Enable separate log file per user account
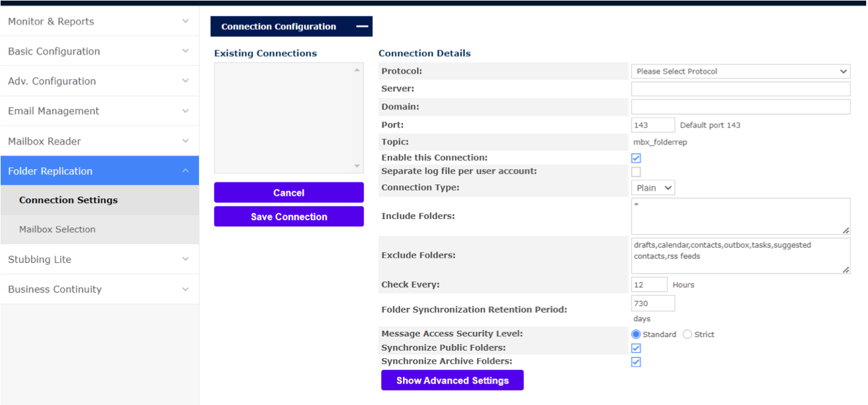 coord(636,171)
